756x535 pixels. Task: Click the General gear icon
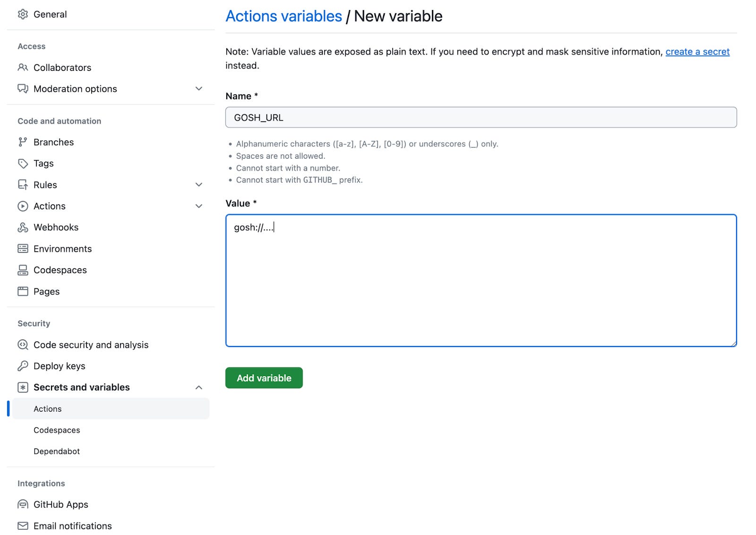pos(23,14)
